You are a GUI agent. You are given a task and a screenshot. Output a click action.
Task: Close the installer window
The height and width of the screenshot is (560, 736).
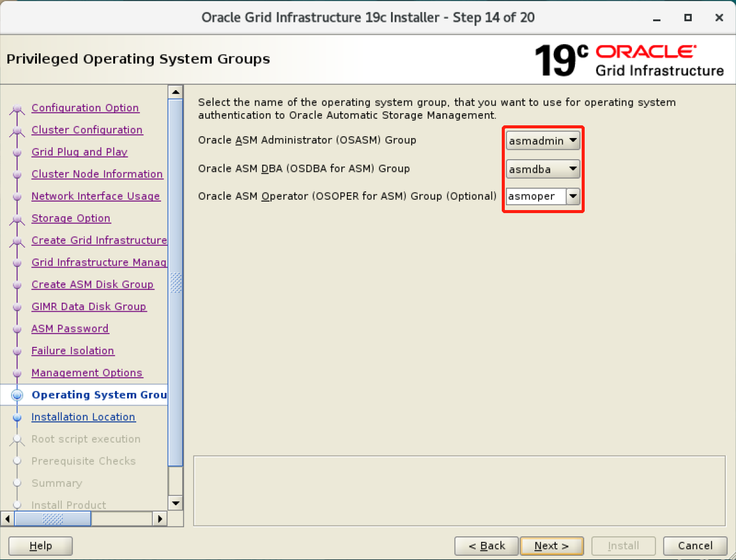point(719,18)
